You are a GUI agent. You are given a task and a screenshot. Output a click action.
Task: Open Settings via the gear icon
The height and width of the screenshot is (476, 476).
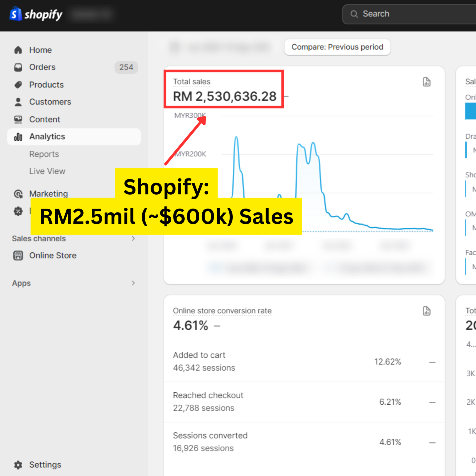[18, 465]
